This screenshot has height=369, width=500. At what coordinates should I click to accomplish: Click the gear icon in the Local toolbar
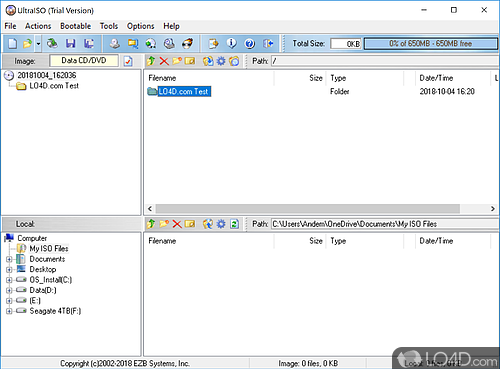[x=221, y=224]
